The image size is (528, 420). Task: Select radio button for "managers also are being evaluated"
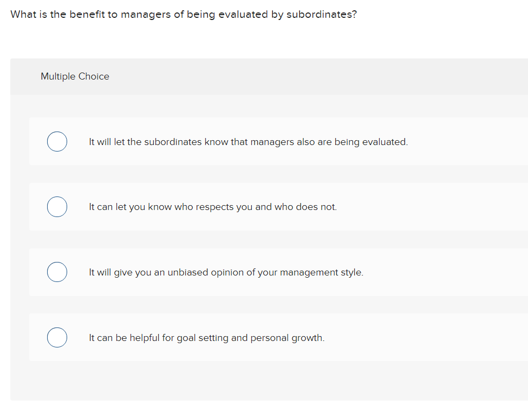57,142
